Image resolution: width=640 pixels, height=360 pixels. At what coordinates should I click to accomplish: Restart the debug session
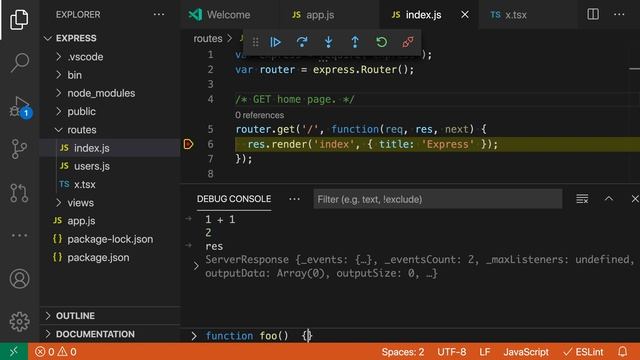tap(382, 42)
